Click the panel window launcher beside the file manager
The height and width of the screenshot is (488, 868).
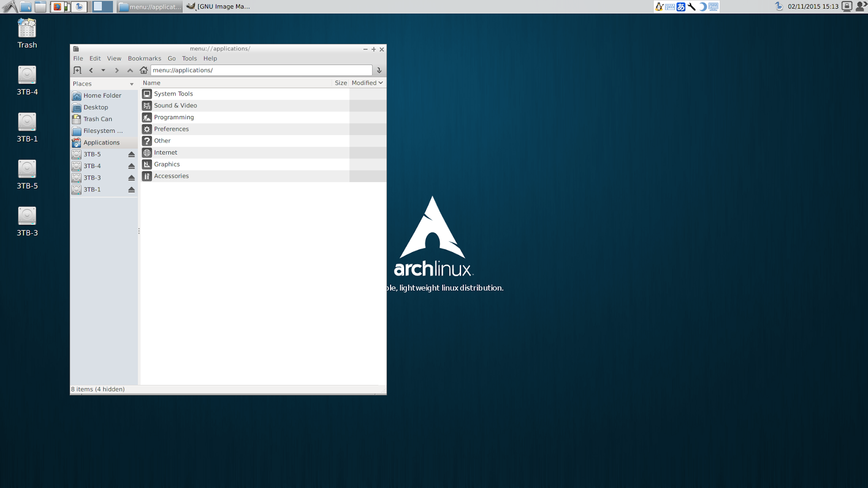pos(41,7)
